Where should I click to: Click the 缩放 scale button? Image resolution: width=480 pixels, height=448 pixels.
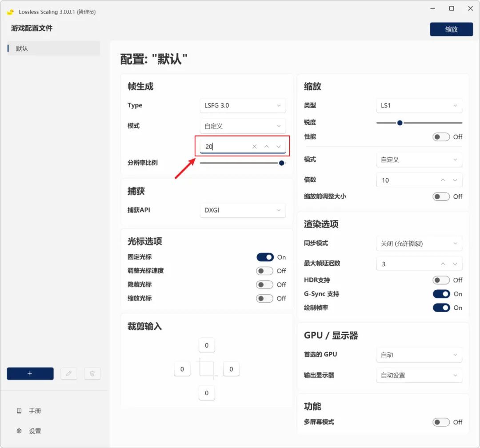click(x=451, y=29)
